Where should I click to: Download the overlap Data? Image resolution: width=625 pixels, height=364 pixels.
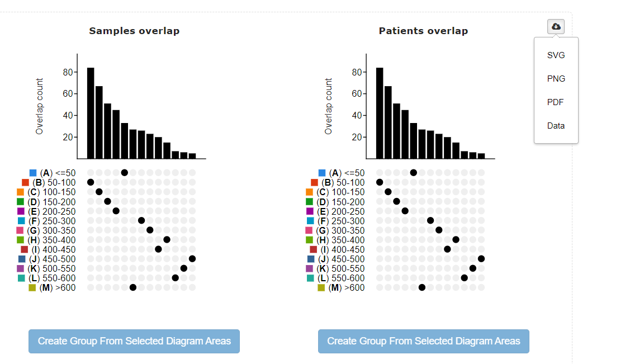pos(556,126)
